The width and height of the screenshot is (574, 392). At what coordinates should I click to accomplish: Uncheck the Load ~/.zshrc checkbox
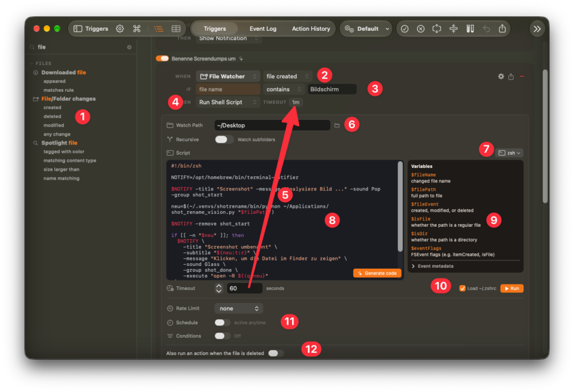[462, 288]
